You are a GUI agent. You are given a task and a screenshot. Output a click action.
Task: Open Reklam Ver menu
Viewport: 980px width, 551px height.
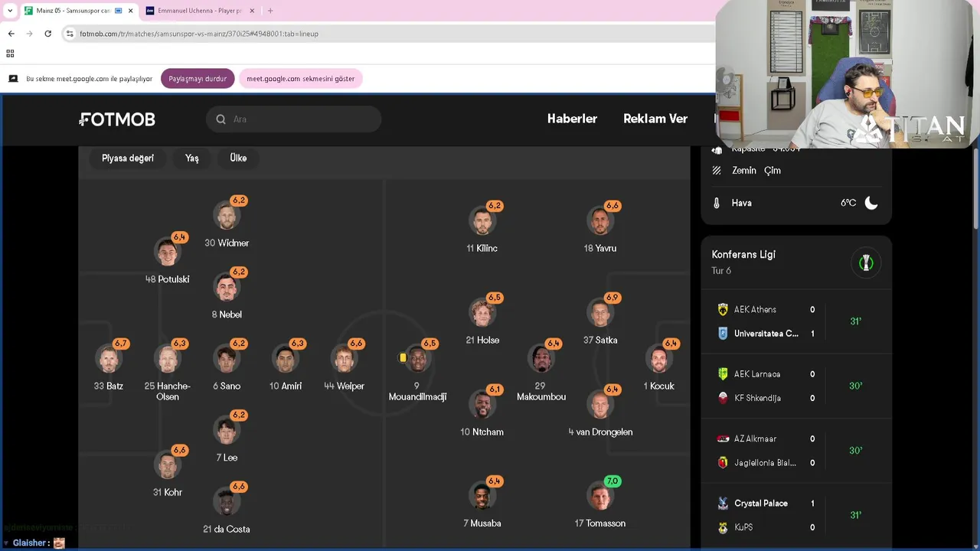pyautogui.click(x=655, y=119)
